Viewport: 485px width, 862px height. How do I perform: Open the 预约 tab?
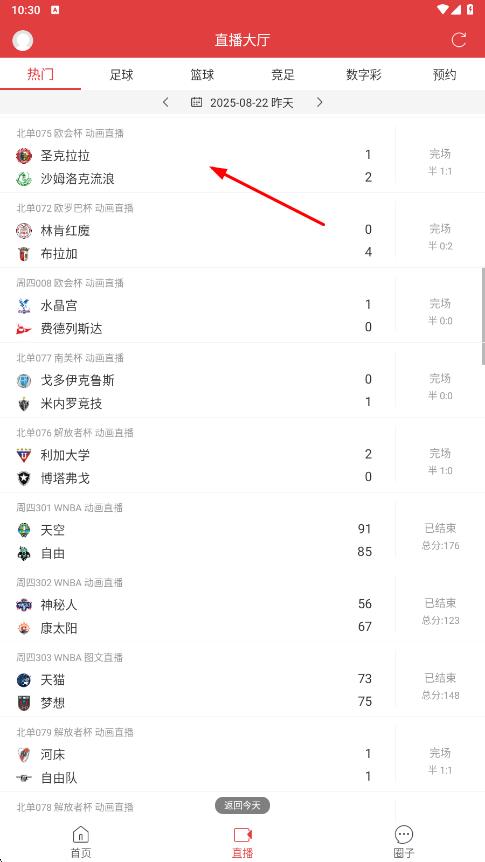tap(444, 75)
